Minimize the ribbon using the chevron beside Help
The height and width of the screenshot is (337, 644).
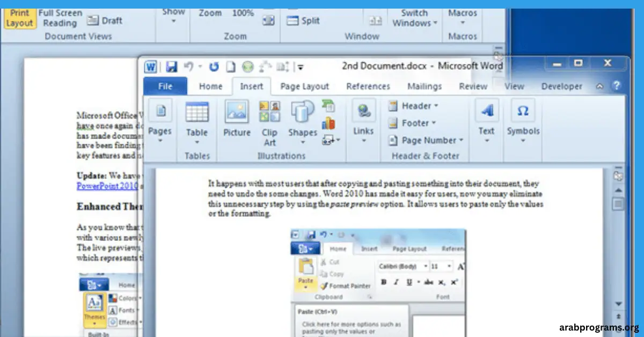[x=600, y=86]
